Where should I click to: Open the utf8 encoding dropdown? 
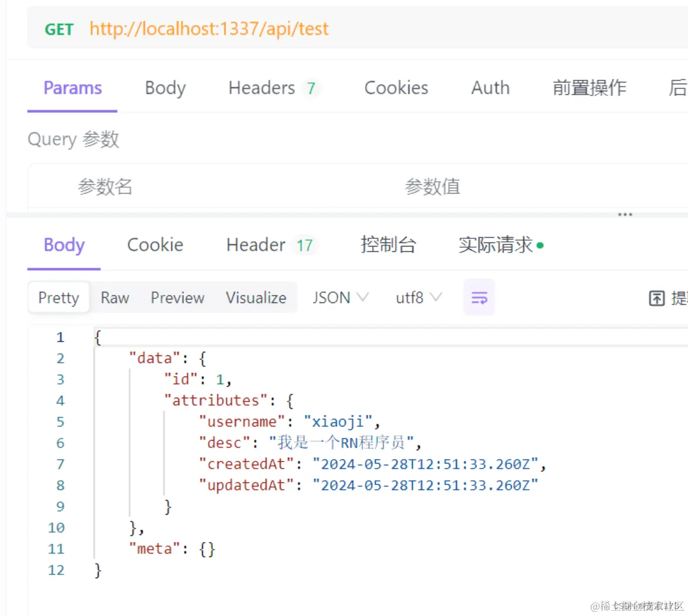[418, 298]
